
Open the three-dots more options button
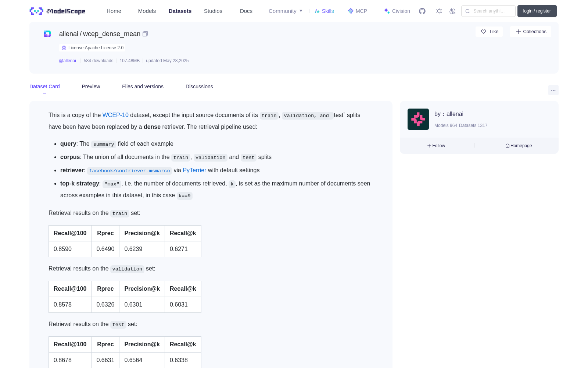(x=553, y=90)
